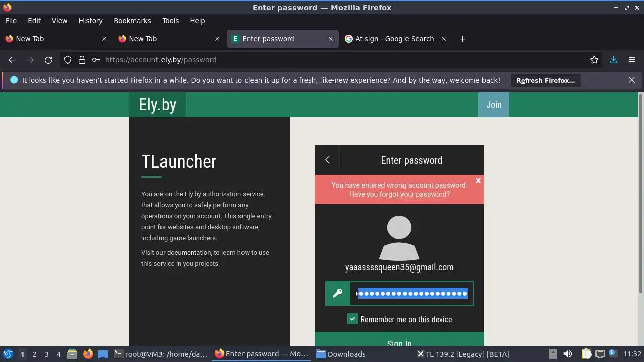Open the tracking protection shield icon
This screenshot has width=644, height=362.
click(68, 60)
